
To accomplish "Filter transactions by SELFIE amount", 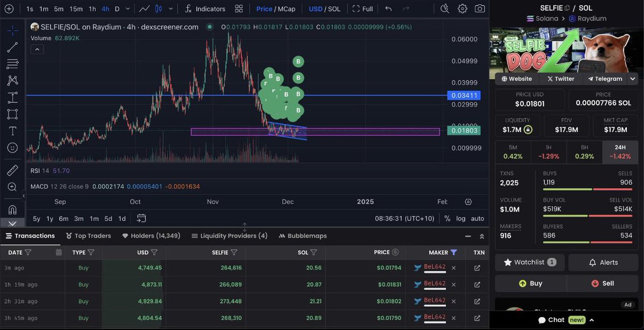I will click(x=234, y=252).
